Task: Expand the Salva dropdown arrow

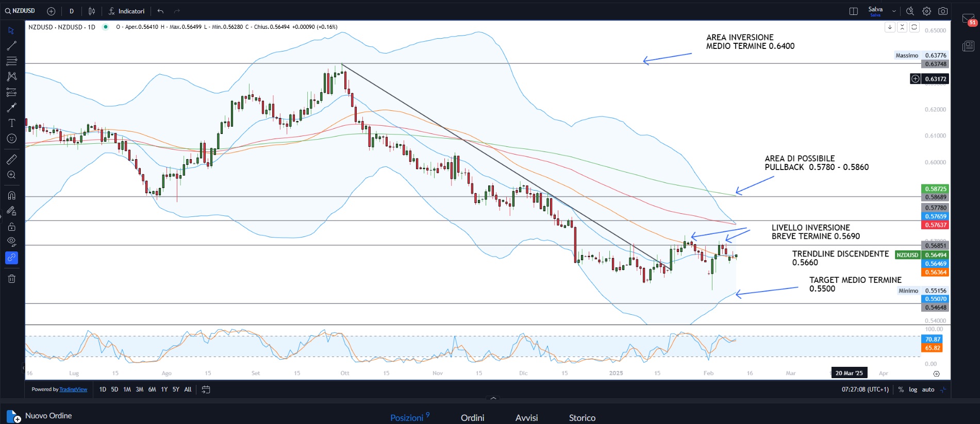Action: [x=894, y=11]
